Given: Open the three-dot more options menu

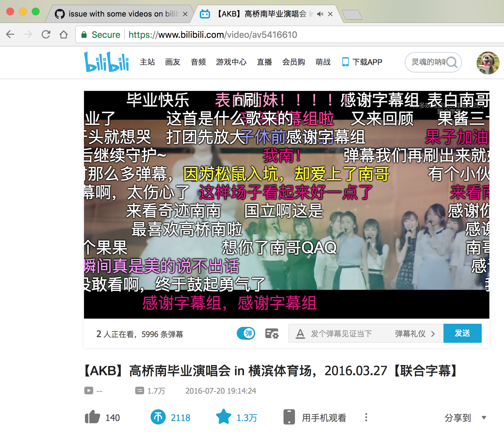Looking at the screenshot, I should click(x=366, y=417).
